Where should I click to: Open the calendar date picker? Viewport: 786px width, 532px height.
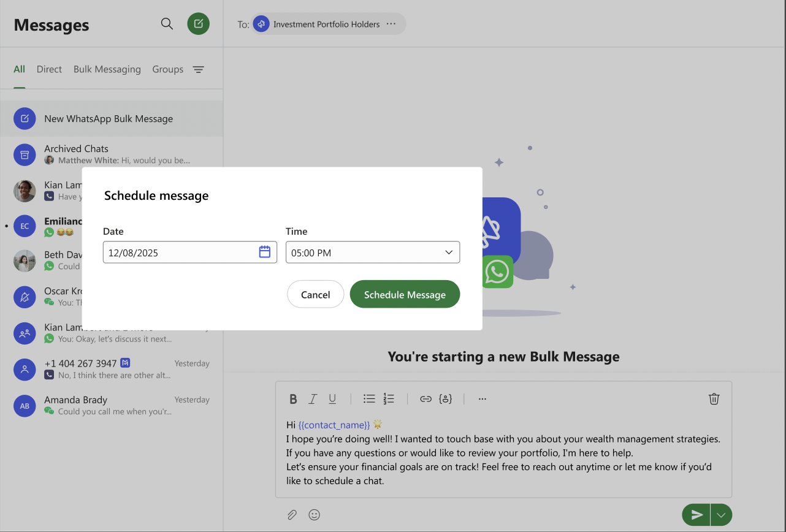point(264,252)
